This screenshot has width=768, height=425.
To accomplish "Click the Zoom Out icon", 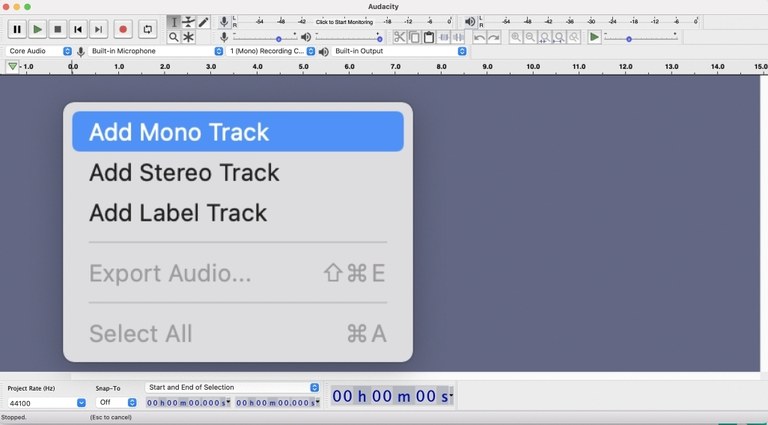I will coord(530,37).
